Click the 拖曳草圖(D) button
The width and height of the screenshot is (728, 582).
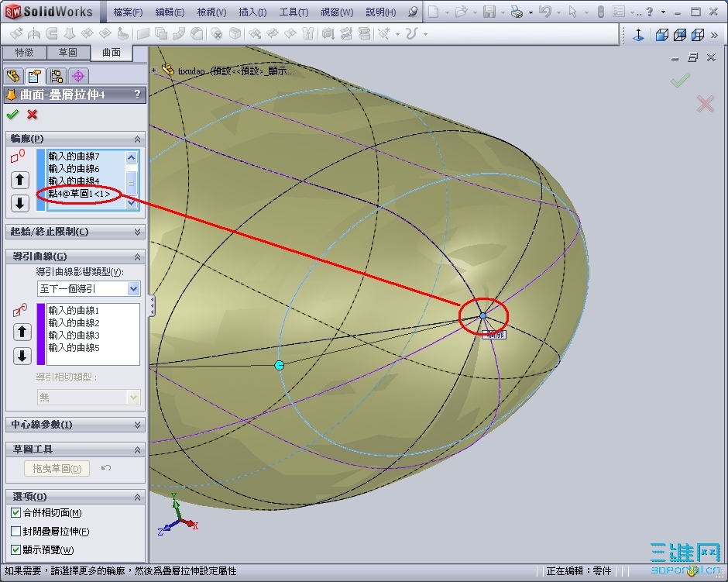tap(57, 468)
